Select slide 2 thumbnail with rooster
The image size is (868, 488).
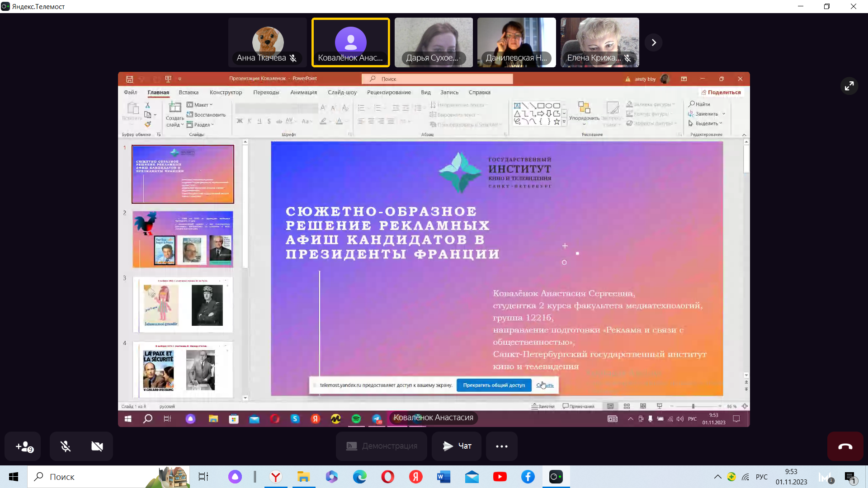(183, 239)
